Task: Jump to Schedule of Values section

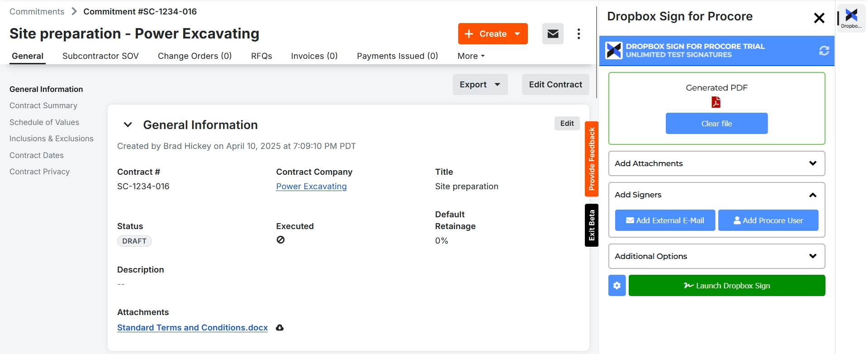Action: pyautogui.click(x=44, y=122)
